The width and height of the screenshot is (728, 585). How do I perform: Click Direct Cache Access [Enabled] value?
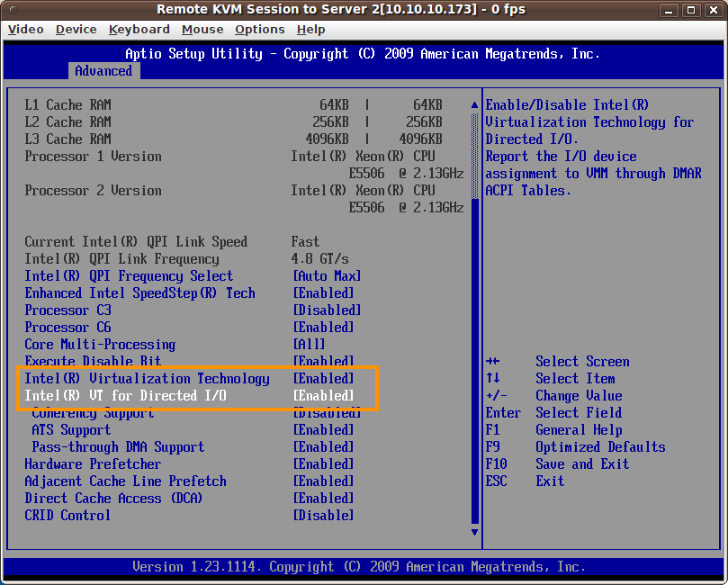[324, 499]
